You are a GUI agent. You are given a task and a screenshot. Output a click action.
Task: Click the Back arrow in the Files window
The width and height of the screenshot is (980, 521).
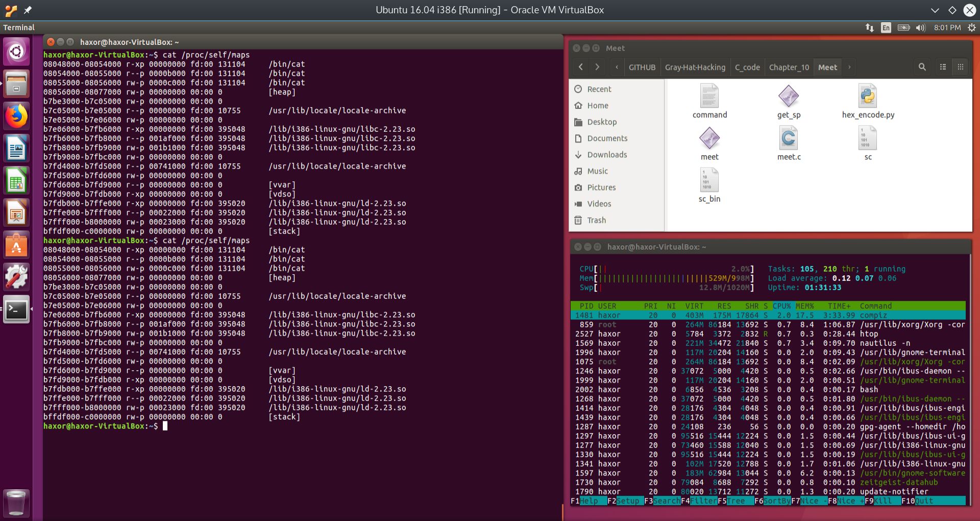(x=580, y=67)
